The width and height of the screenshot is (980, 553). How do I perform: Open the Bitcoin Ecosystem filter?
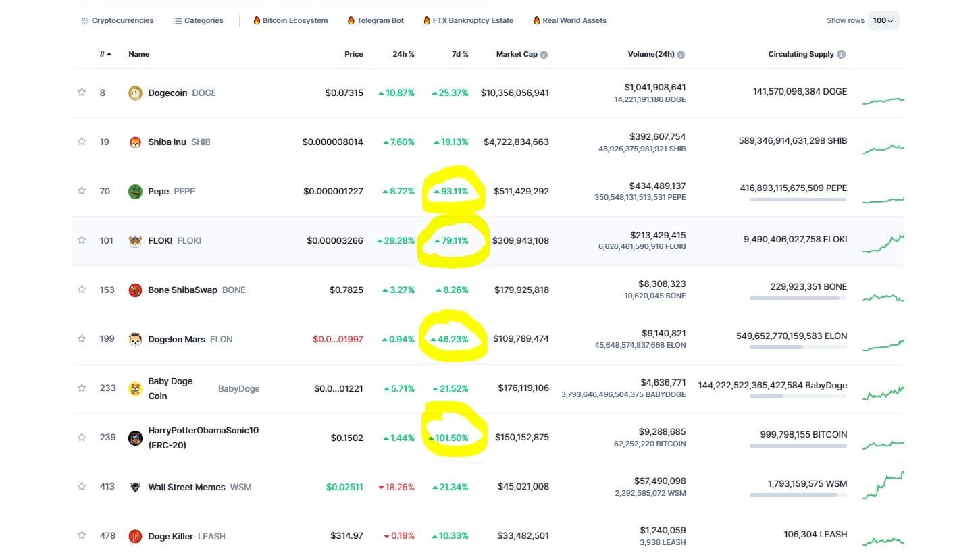[290, 20]
